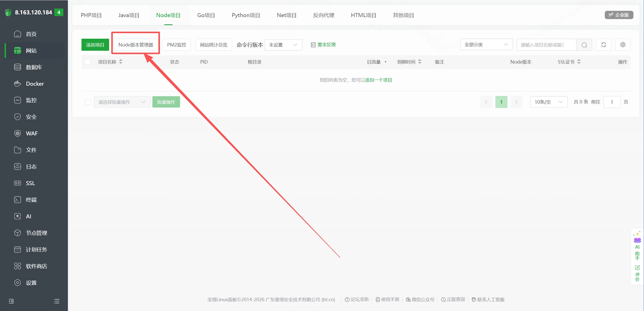Open the AI 助手 assistant widget

(x=637, y=245)
